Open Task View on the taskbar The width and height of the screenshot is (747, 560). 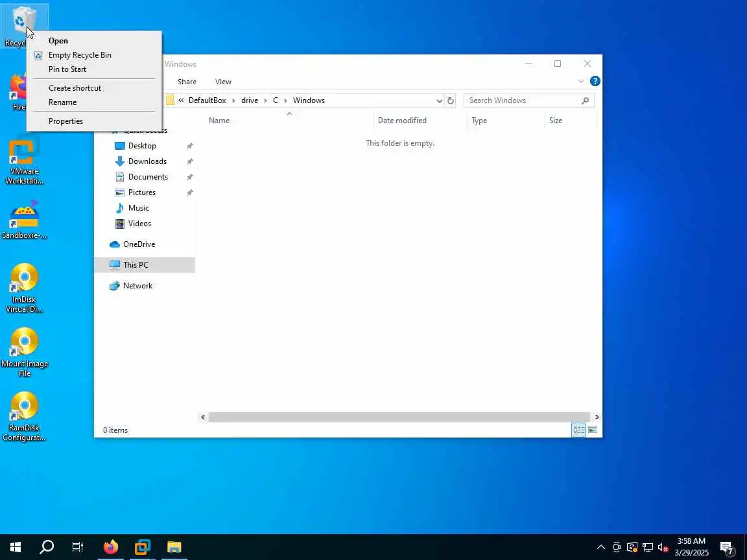pyautogui.click(x=77, y=546)
